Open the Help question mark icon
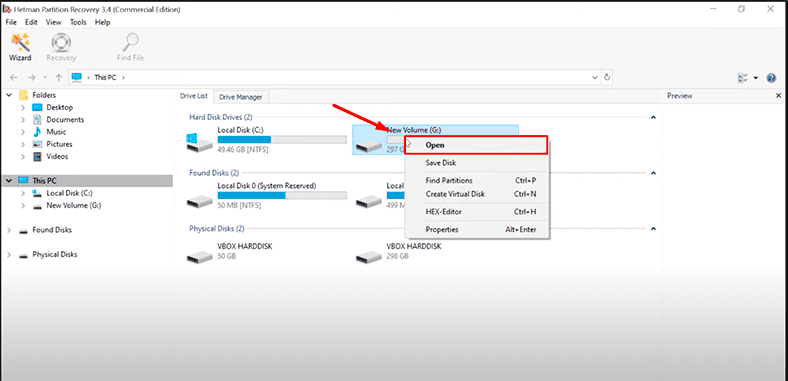This screenshot has height=381, width=788. (x=771, y=78)
